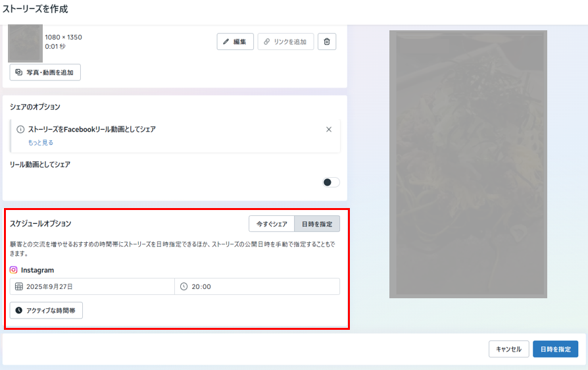Click the clock icon in the 20:00 field
The height and width of the screenshot is (370, 588).
click(184, 286)
